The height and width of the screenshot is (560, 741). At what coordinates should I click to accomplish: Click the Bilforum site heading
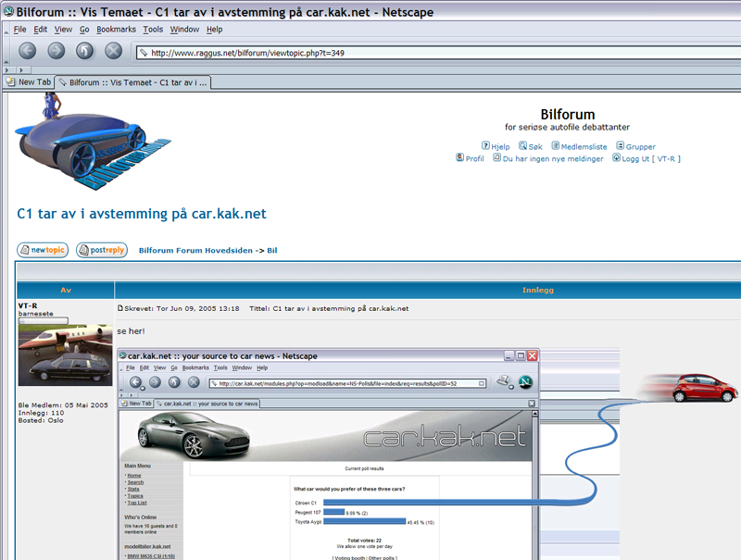(x=568, y=114)
